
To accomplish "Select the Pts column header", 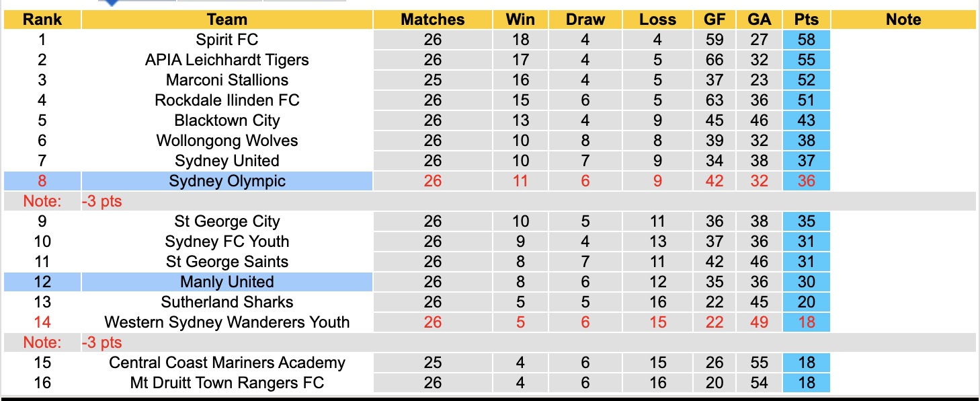I will 807,20.
